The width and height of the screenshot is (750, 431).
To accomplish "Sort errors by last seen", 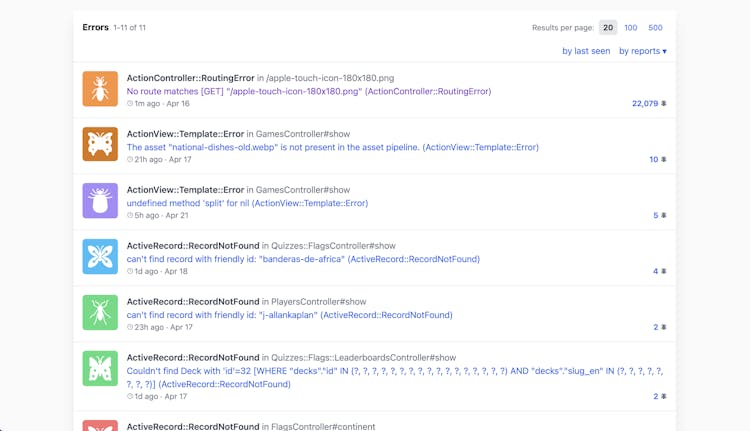I will pos(586,51).
